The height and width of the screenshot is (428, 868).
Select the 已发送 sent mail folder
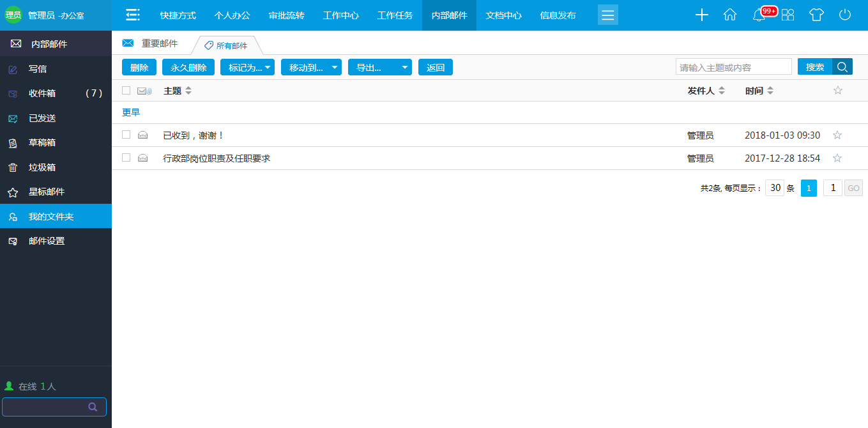click(38, 118)
